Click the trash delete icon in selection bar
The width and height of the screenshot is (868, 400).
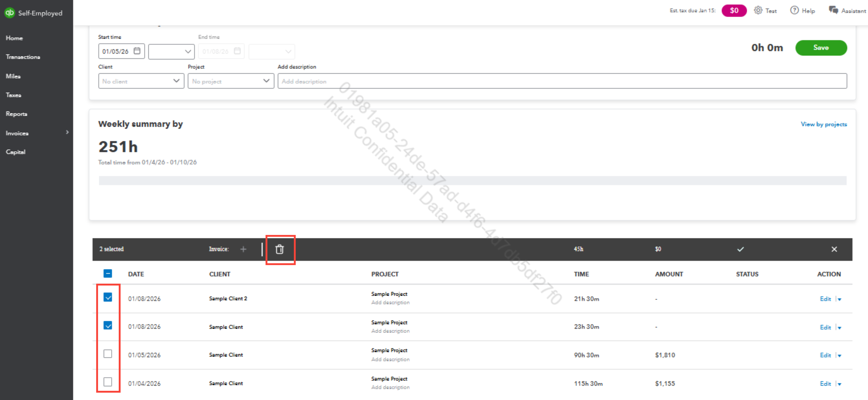279,249
